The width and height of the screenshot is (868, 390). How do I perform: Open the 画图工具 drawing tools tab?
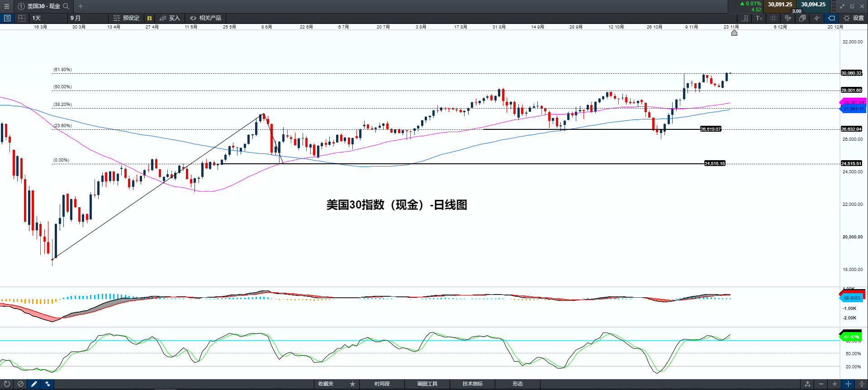427,384
